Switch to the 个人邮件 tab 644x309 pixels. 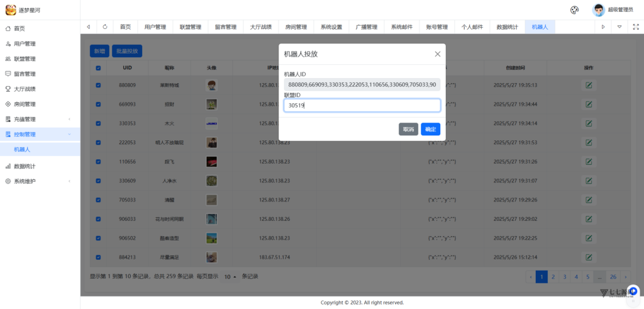[472, 27]
